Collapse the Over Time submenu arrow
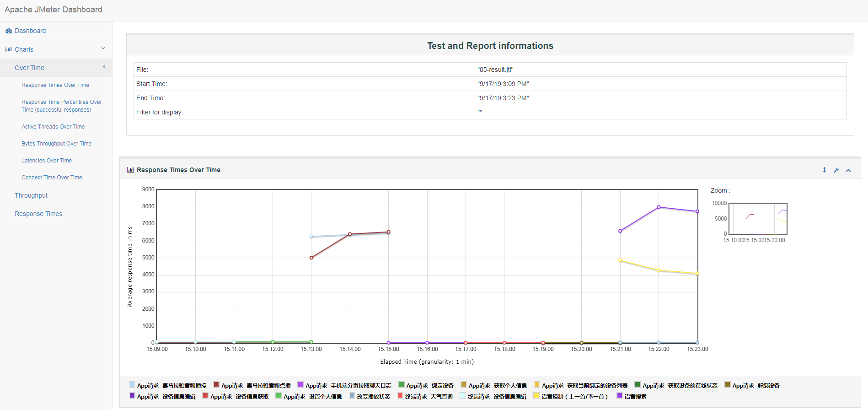The height and width of the screenshot is (410, 868). [x=104, y=67]
